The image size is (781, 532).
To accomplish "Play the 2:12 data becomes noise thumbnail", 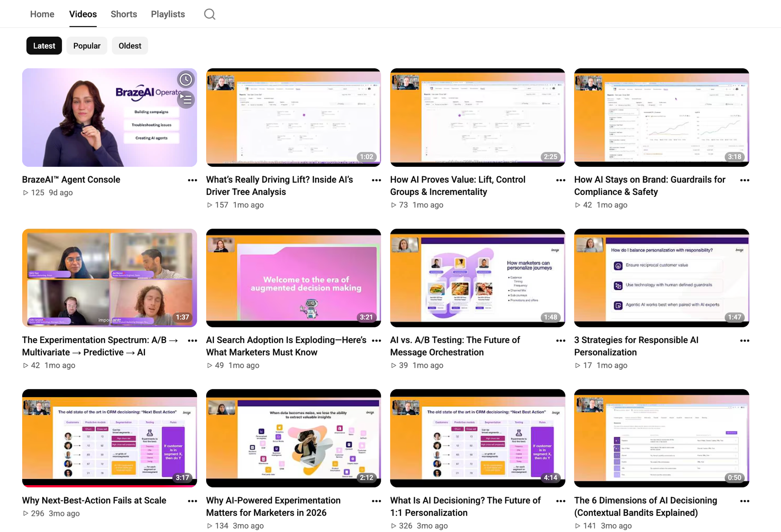I will coord(293,438).
